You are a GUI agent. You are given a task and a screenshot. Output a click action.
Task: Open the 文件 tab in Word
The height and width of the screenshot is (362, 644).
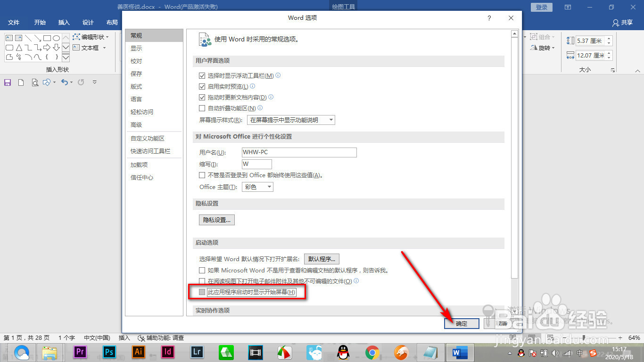pyautogui.click(x=14, y=23)
